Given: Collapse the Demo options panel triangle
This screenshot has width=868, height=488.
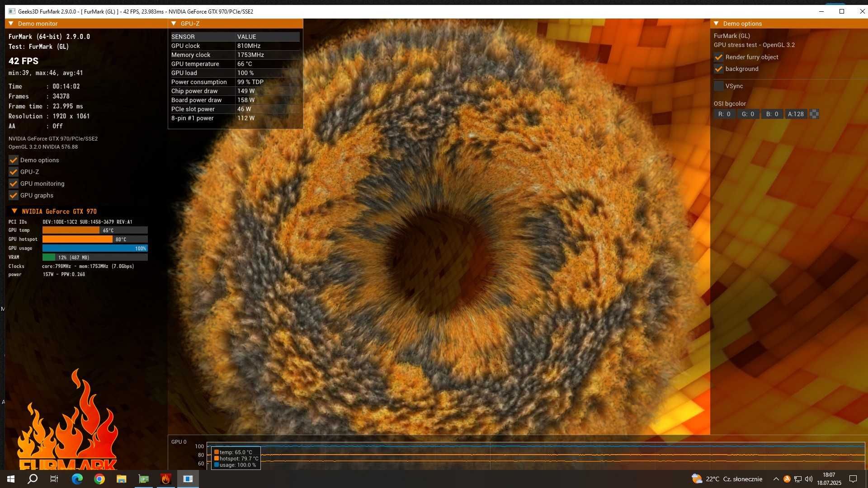Looking at the screenshot, I should (716, 23).
